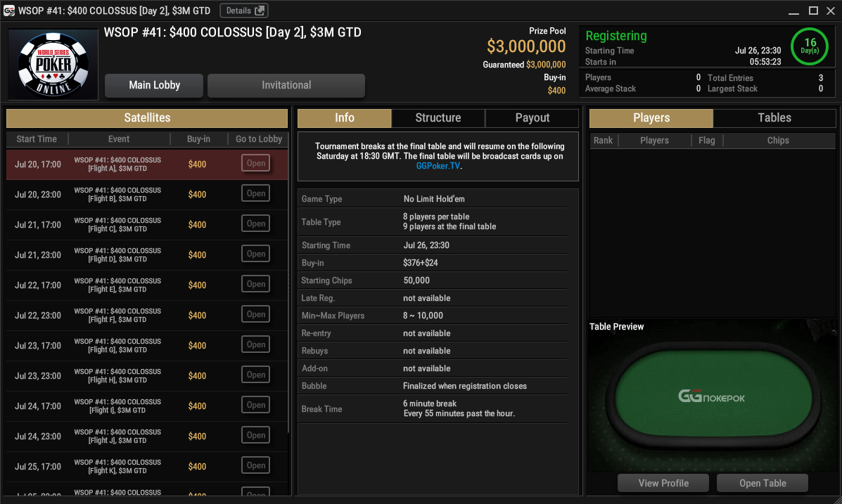
Task: Click the View Profile button
Action: point(663,483)
